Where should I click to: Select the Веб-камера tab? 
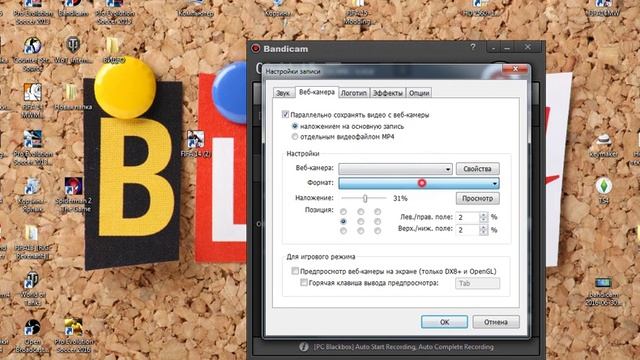[317, 92]
